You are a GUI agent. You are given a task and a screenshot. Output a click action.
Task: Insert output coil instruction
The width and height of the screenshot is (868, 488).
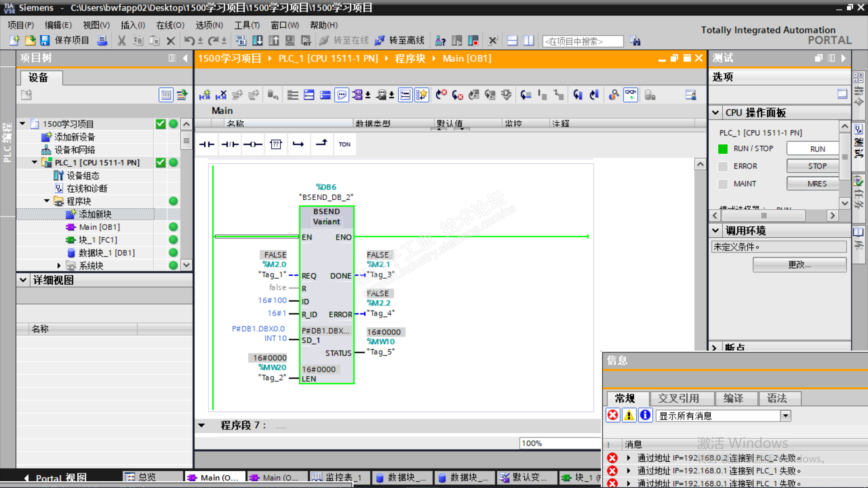click(x=253, y=144)
